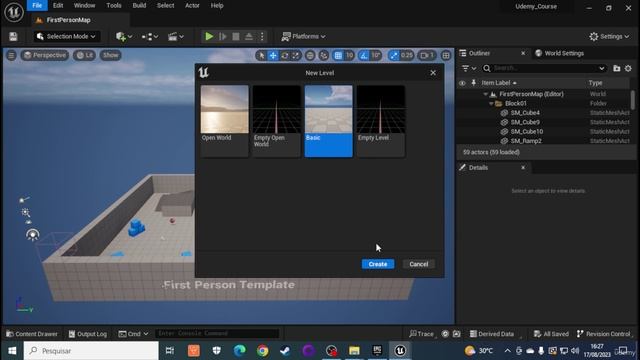Activate the translate move tool
640x360 pixels.
[273, 56]
